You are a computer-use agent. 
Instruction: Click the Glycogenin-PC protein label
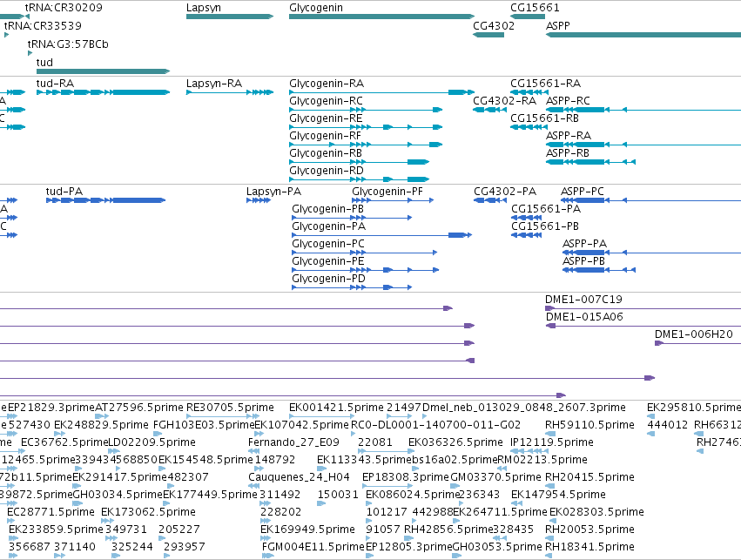click(x=328, y=244)
